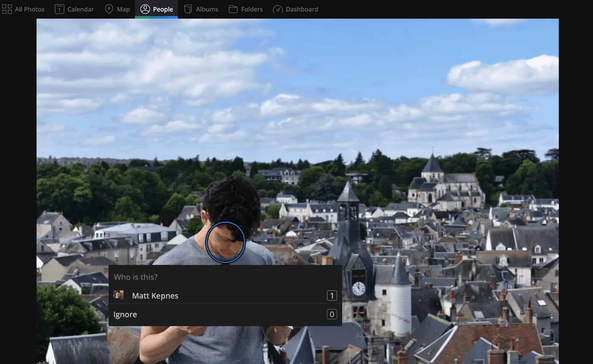
Task: Click Ignore count badge showing 0
Action: (x=332, y=314)
